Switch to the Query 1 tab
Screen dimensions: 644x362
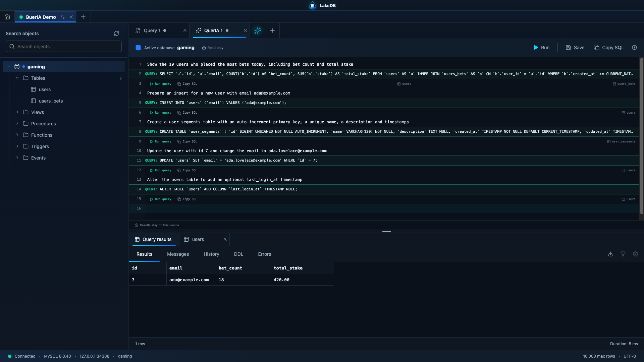[x=152, y=31]
